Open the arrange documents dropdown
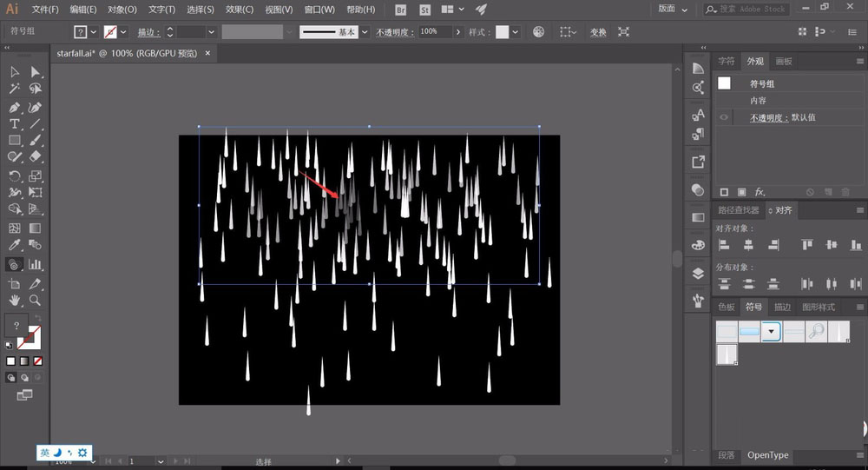The image size is (868, 470). (452, 10)
